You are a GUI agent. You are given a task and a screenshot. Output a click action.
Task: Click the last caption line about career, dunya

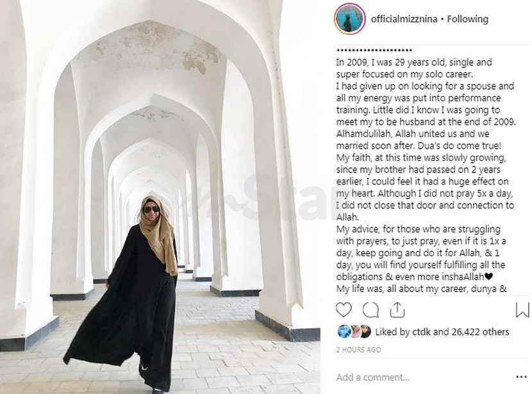[421, 289]
